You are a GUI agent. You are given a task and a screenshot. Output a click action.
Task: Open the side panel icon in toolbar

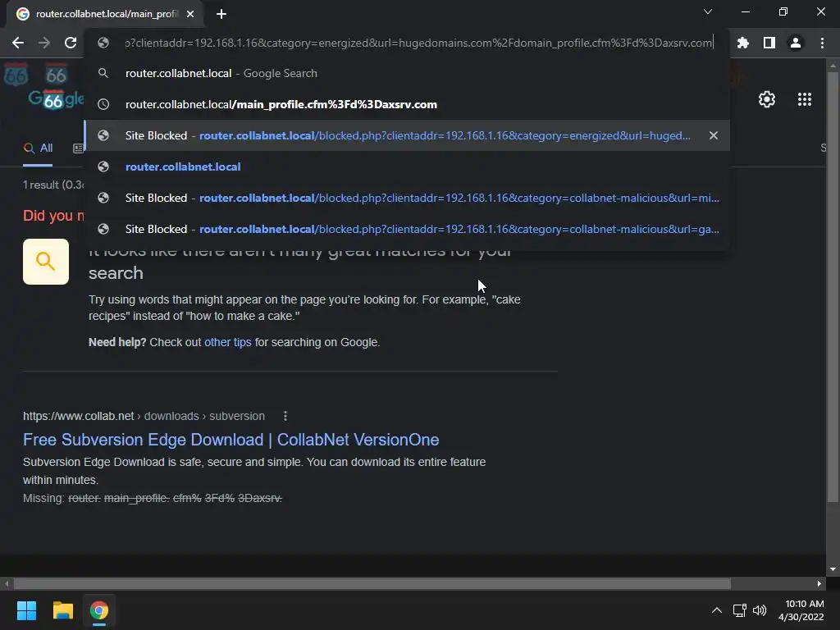769,43
